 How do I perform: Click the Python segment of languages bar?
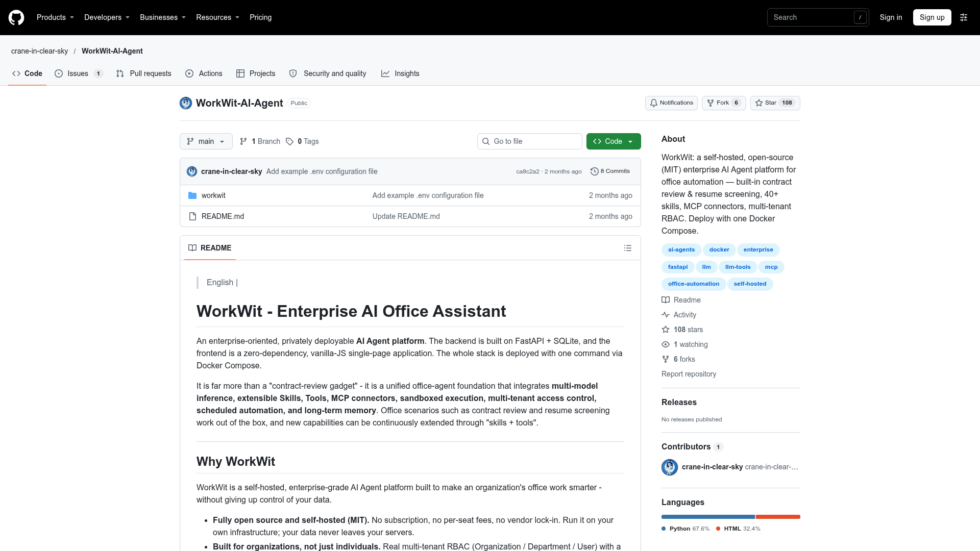point(708,517)
